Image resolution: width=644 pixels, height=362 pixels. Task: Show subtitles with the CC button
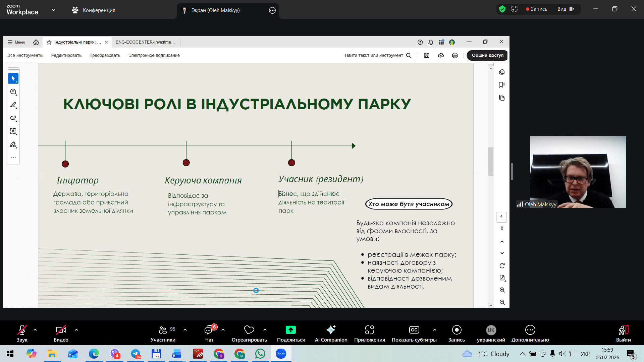coord(414,330)
